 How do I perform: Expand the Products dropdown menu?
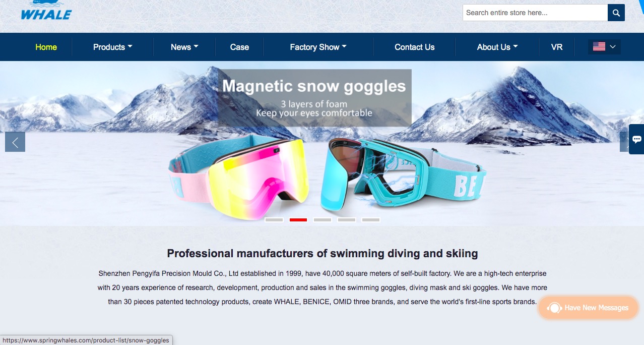click(113, 47)
